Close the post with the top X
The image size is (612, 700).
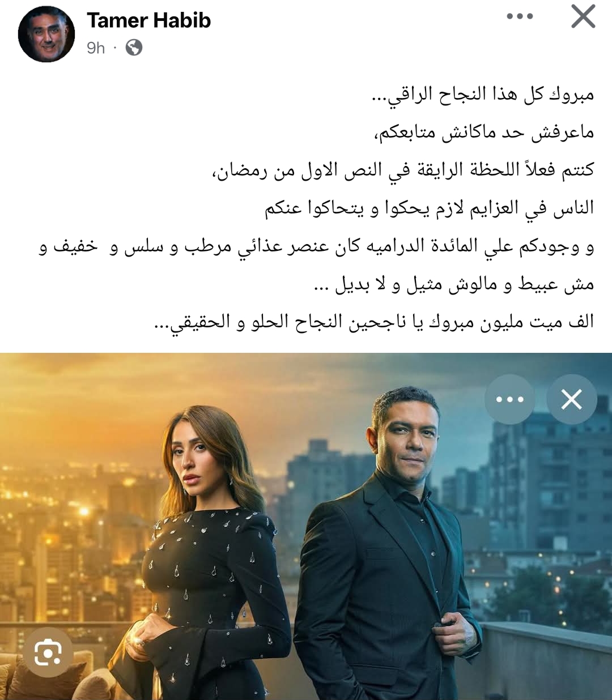pyautogui.click(x=583, y=16)
